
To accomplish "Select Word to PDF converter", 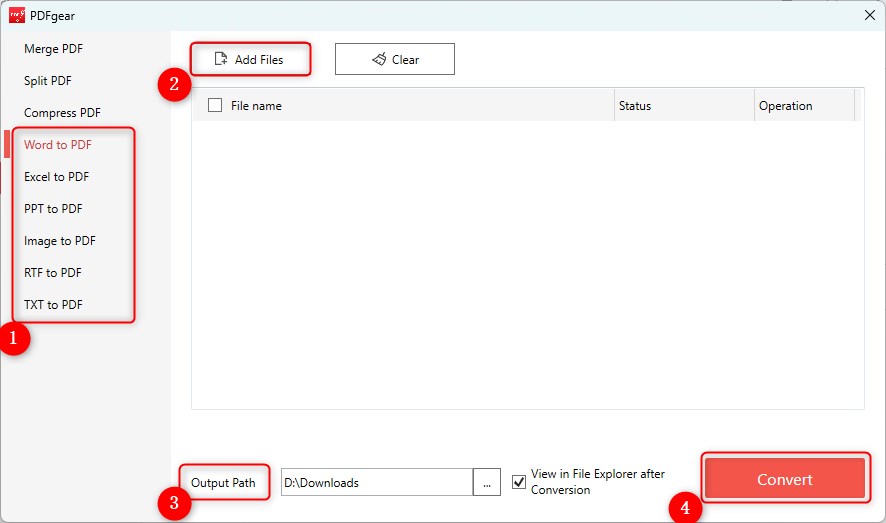I will click(58, 145).
